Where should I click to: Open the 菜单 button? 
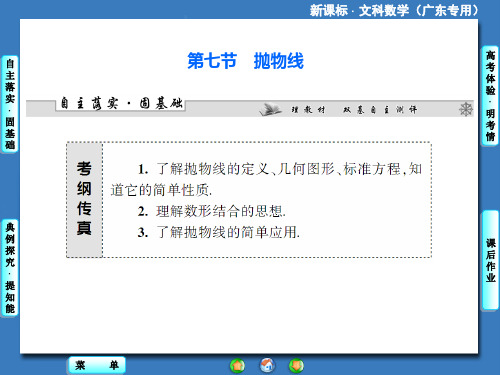(x=97, y=365)
